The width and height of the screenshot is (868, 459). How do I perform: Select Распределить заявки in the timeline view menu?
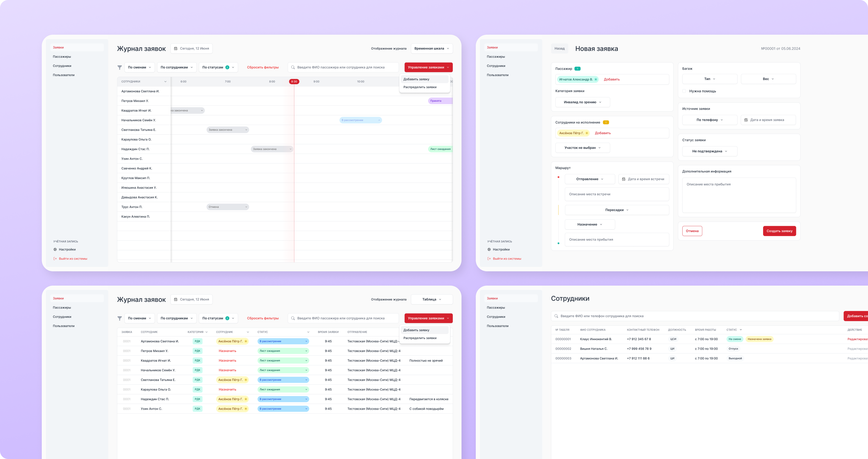420,87
